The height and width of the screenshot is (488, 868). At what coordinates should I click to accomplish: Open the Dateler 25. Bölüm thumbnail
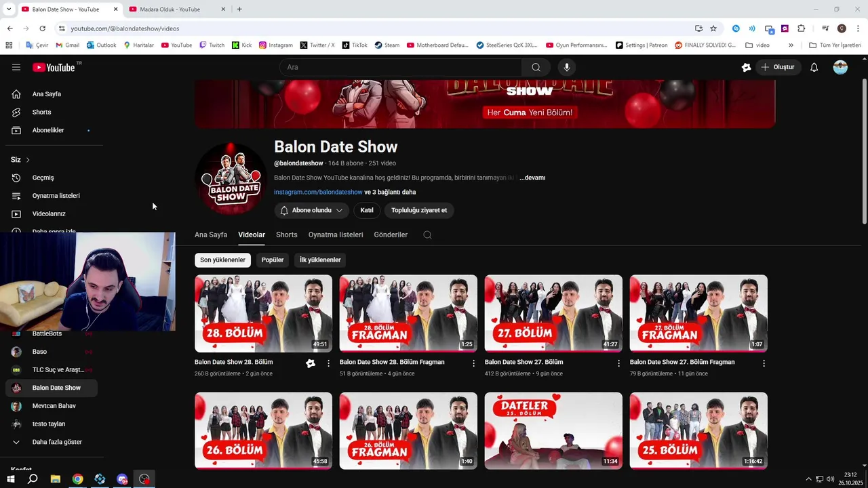click(x=553, y=431)
